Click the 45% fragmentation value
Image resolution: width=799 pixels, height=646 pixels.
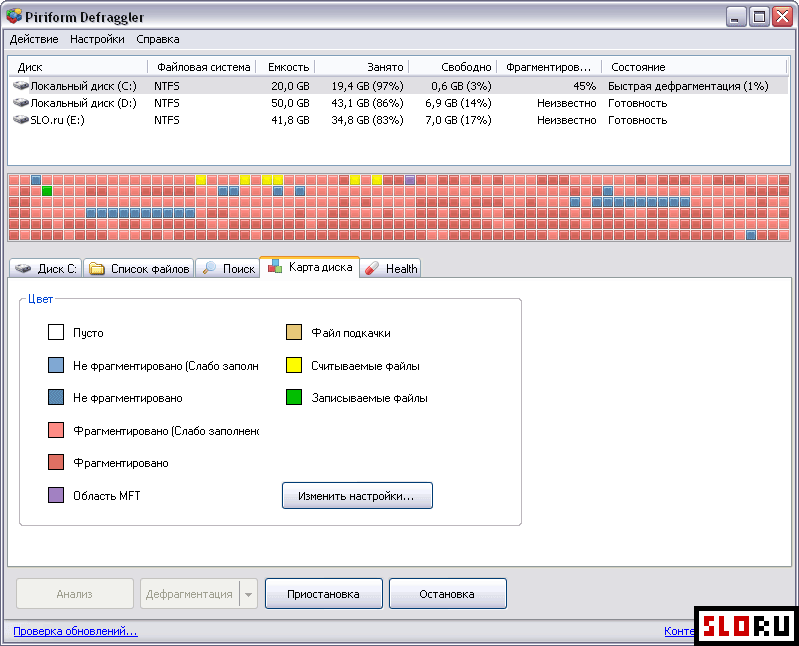(x=584, y=86)
